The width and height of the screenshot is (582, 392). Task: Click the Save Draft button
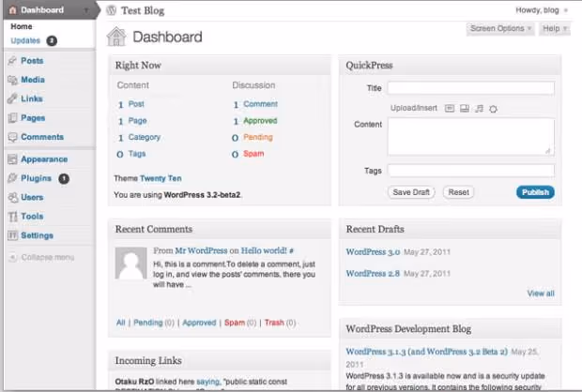coord(411,192)
